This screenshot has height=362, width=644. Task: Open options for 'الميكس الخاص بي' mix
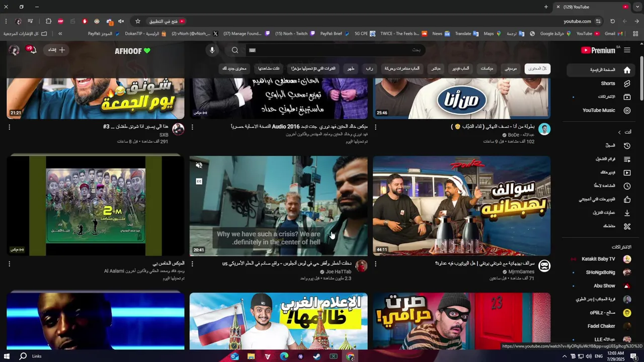(x=9, y=264)
